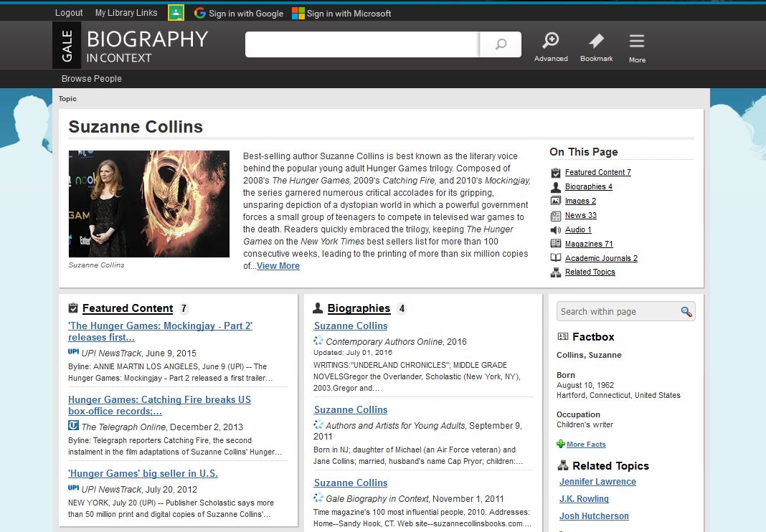Click the Related Topics icon in On This Page
This screenshot has height=532, width=766.
555,272
